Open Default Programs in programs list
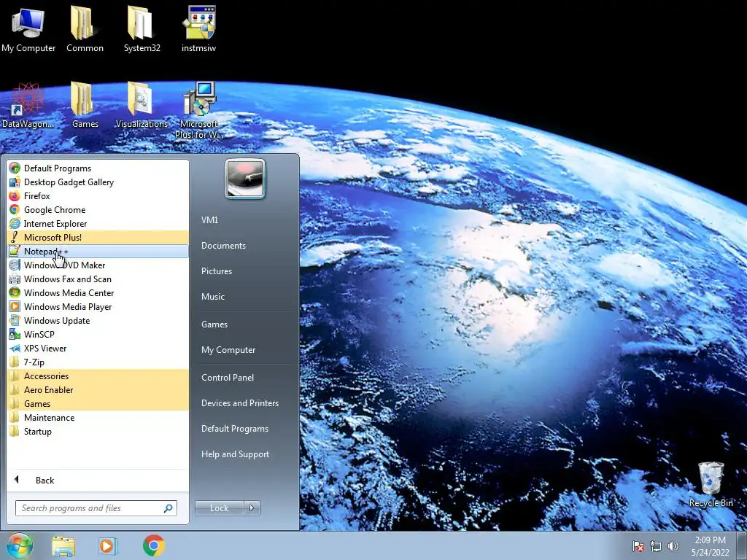This screenshot has height=560, width=747. click(98, 168)
